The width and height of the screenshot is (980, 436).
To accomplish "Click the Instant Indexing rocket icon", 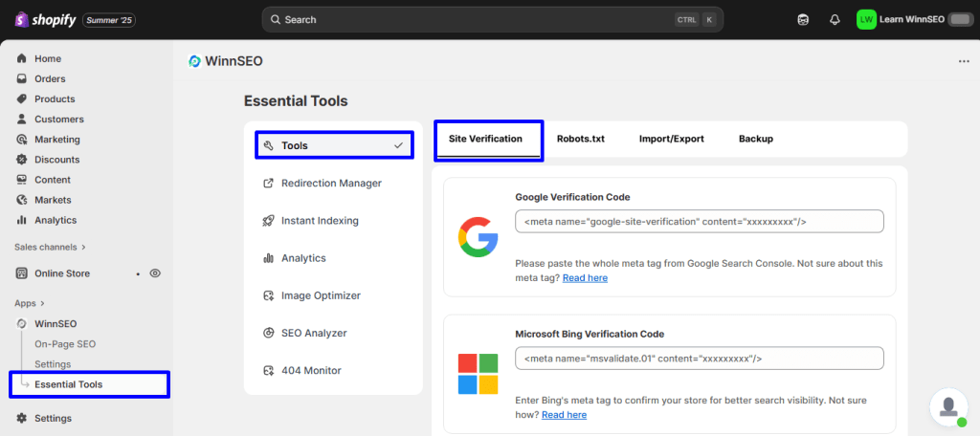I will 269,221.
